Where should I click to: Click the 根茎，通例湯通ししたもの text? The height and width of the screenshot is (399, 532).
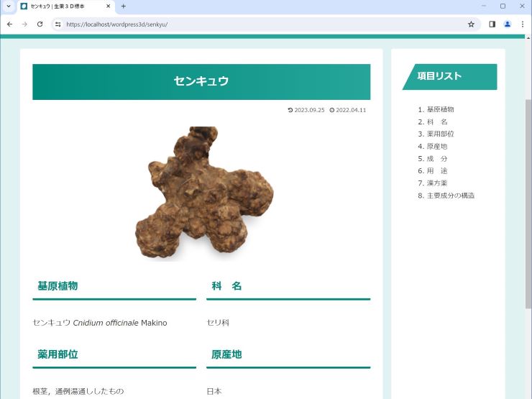(78, 391)
